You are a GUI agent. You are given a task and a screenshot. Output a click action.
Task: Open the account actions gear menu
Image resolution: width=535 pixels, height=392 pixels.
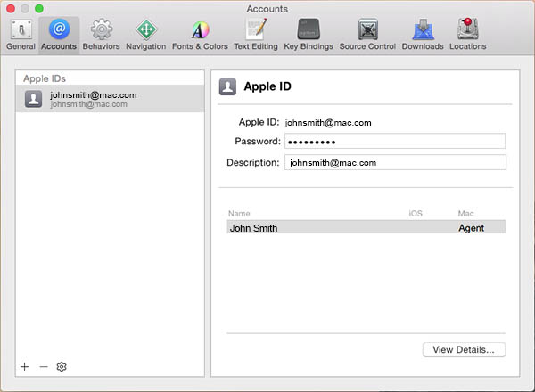point(62,367)
